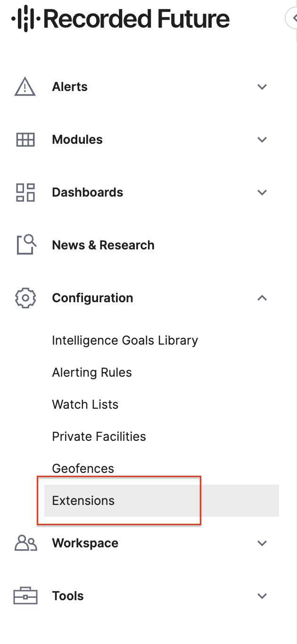Expand the Alerts section chevron
This screenshot has width=297, height=644.
point(262,87)
